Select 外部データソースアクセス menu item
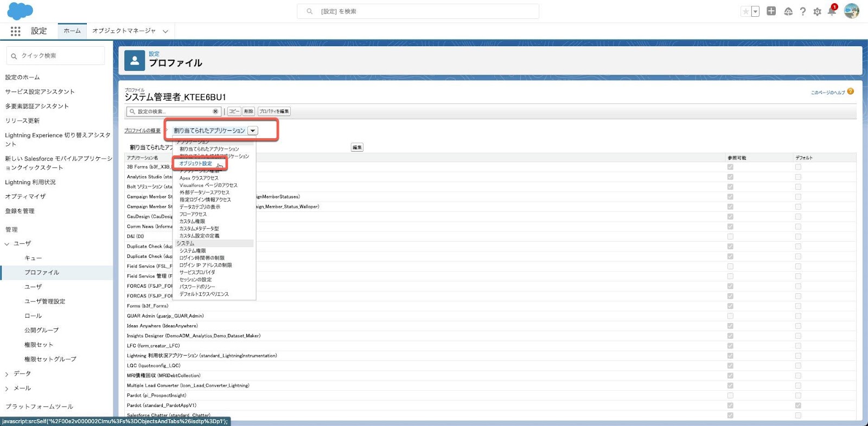The image size is (868, 426). [x=205, y=192]
